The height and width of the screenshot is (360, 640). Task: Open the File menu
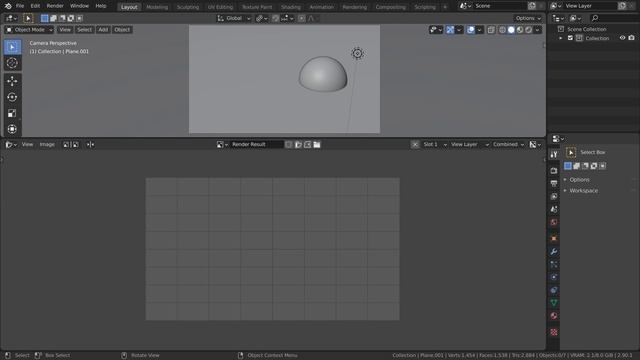20,6
